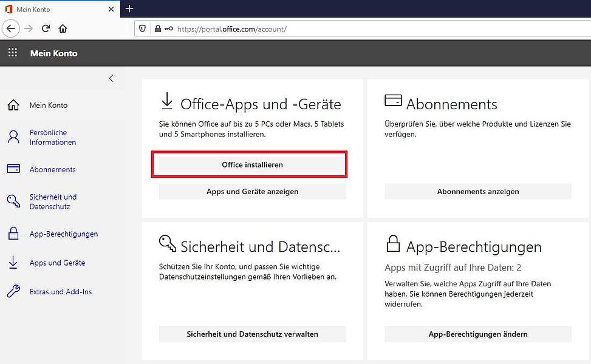Click Abonnements anzeigen button
Screen dimensions: 591x364
pyautogui.click(x=478, y=192)
